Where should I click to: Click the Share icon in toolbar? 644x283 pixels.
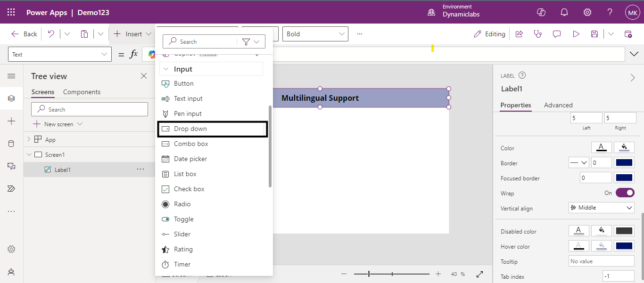pyautogui.click(x=519, y=34)
